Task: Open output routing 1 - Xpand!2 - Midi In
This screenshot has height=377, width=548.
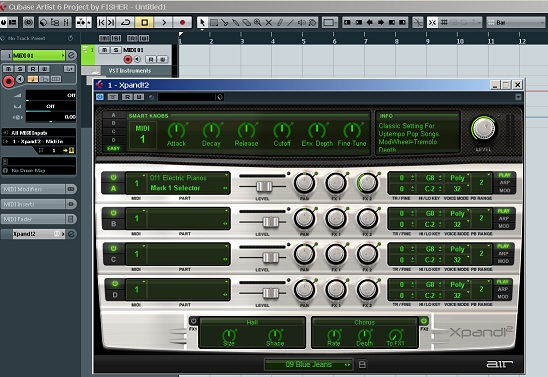Action: tap(39, 142)
